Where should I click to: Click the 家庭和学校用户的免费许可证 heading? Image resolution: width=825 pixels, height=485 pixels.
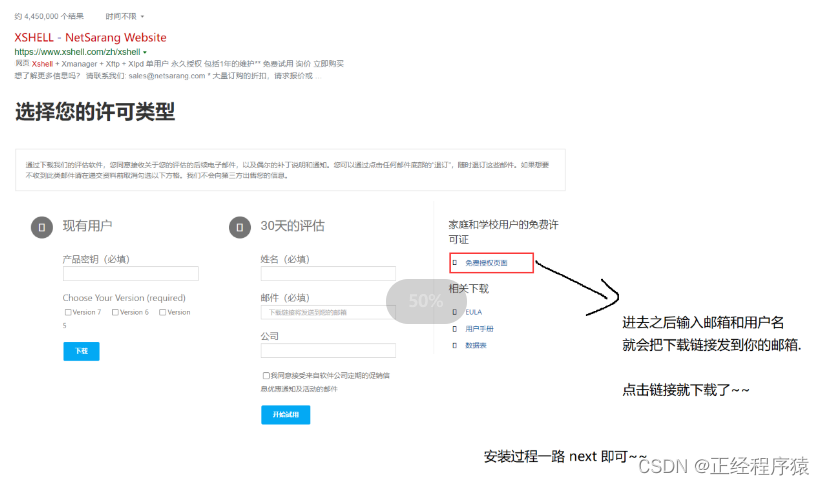coord(504,232)
